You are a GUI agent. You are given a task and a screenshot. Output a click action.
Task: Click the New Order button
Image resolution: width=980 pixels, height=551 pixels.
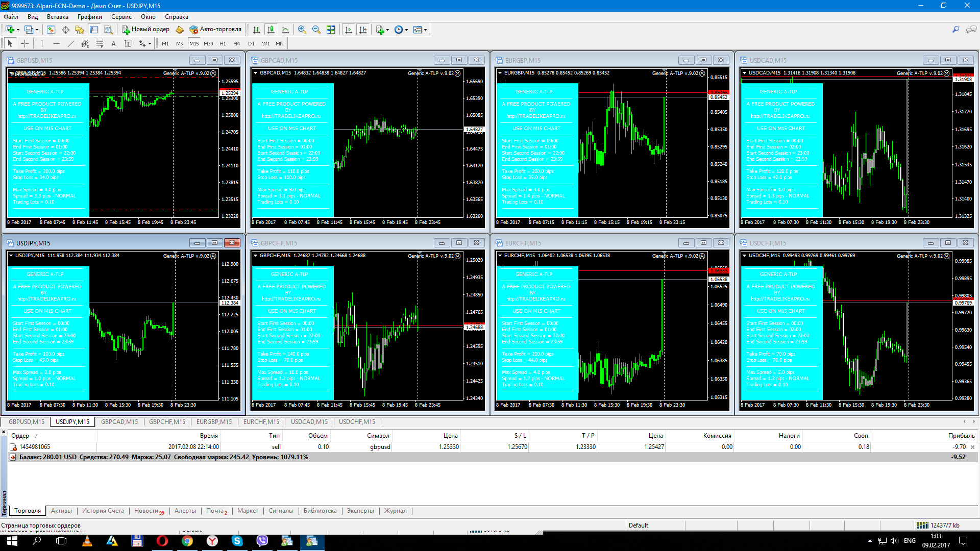pos(145,30)
